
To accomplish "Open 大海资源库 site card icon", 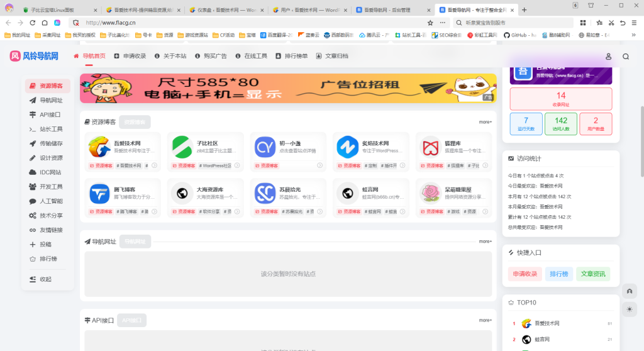I will tap(182, 194).
